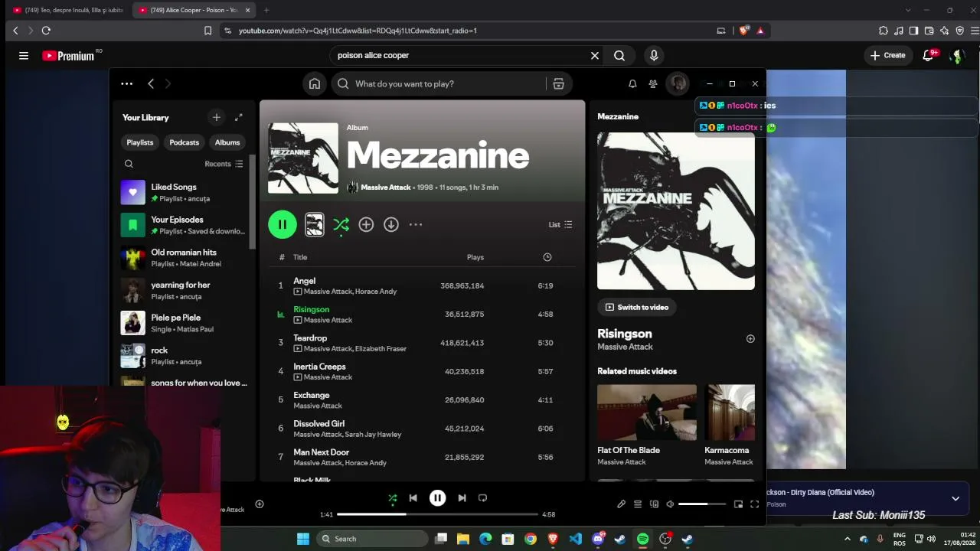Sort tracks by Title column
This screenshot has height=551, width=980.
[x=300, y=257]
